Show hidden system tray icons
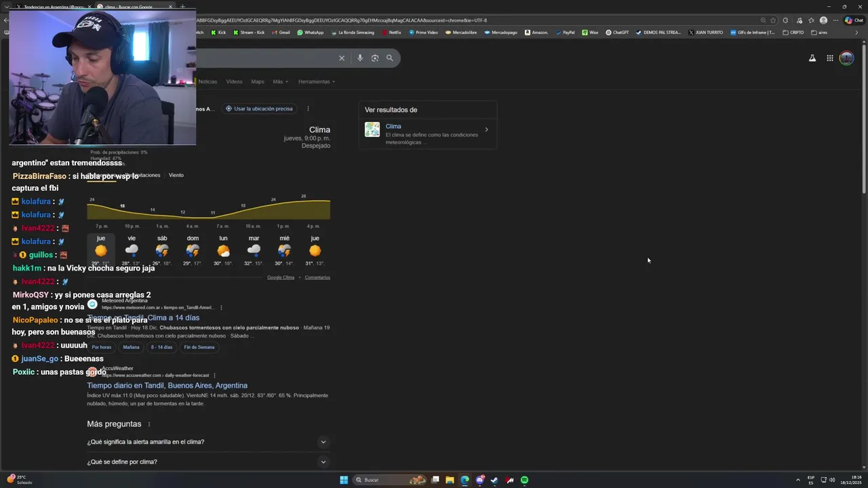This screenshot has height=488, width=868. pos(797,480)
